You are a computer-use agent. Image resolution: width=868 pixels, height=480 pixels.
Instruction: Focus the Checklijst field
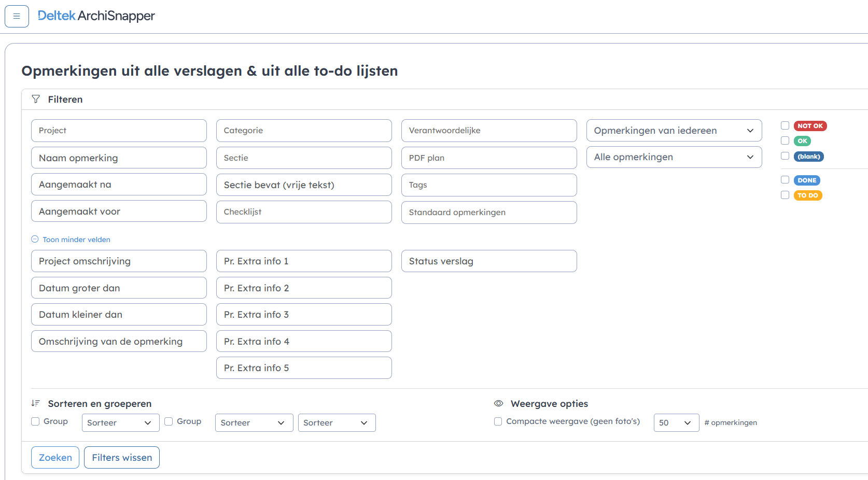[304, 212]
